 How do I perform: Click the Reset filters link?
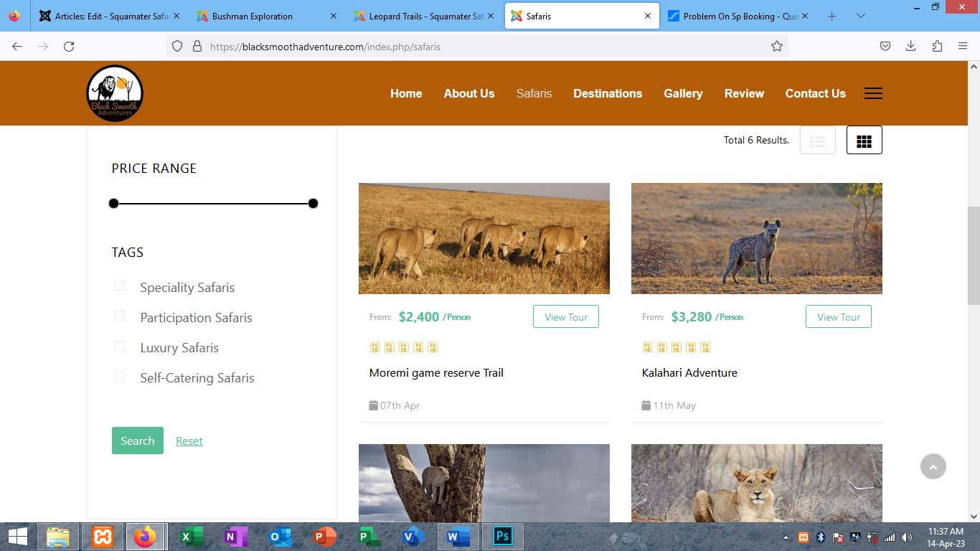(x=189, y=441)
